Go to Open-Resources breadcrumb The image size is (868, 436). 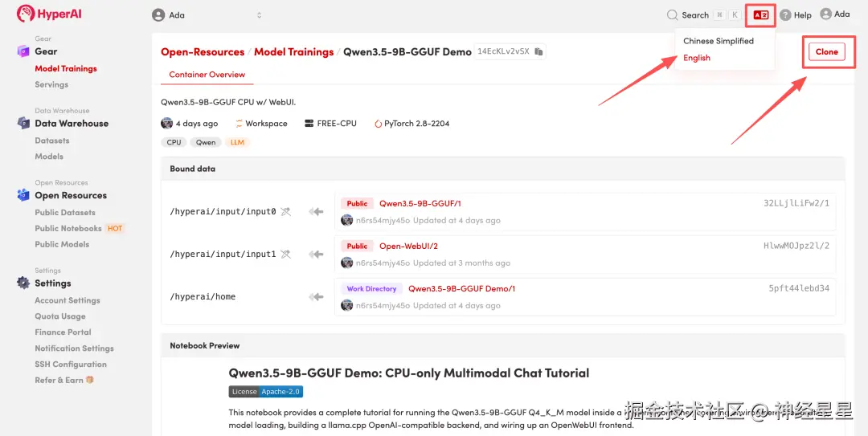click(203, 52)
